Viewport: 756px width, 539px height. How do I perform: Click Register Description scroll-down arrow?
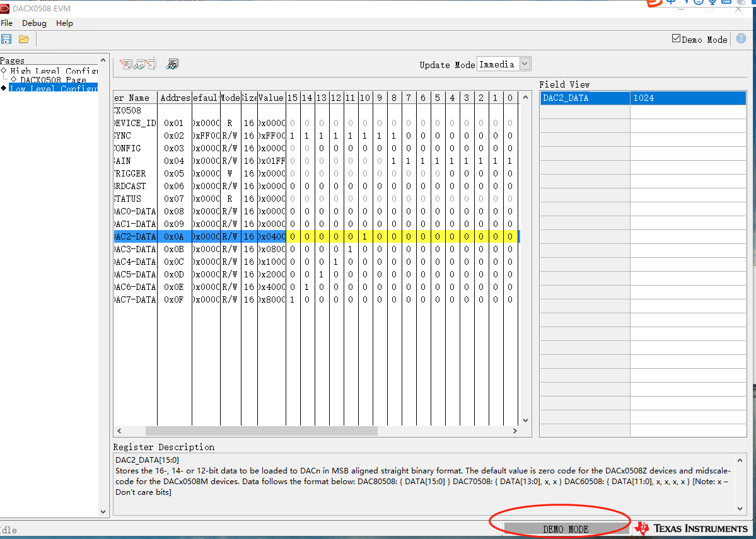(740, 508)
